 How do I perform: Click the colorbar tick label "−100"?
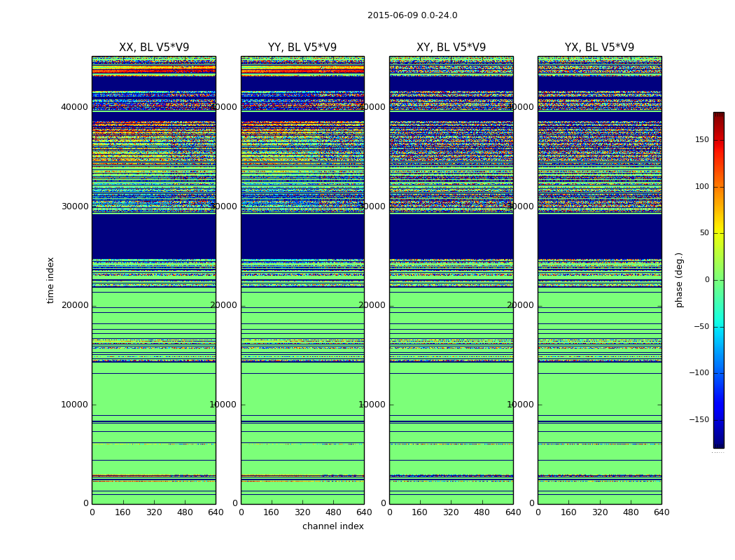click(x=699, y=373)
